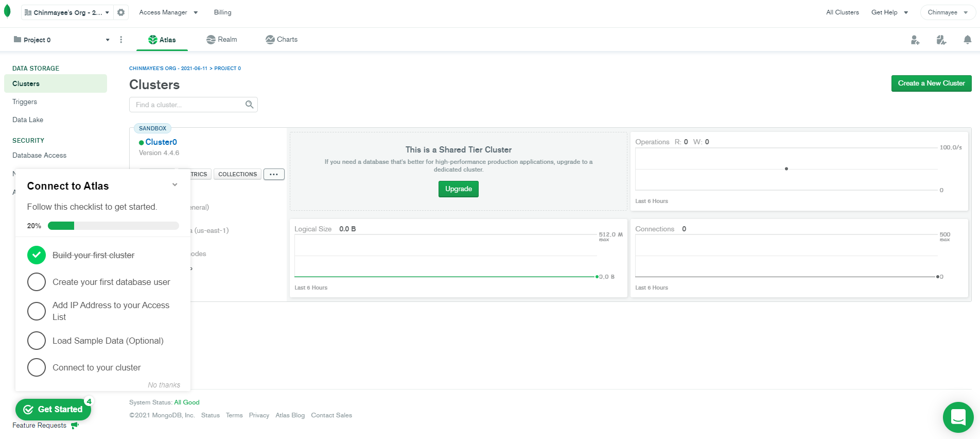The width and height of the screenshot is (980, 439).
Task: Click PROJECT 0 breadcrumb link
Action: [x=227, y=69]
